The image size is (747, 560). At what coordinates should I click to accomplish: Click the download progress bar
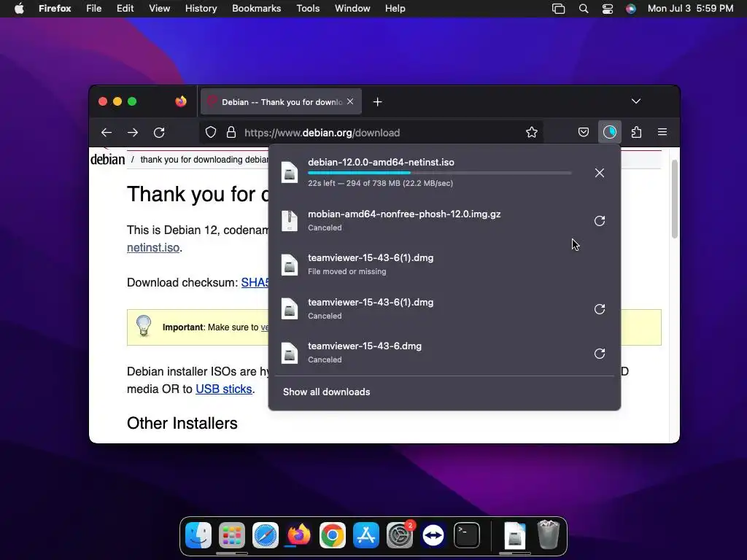click(440, 173)
